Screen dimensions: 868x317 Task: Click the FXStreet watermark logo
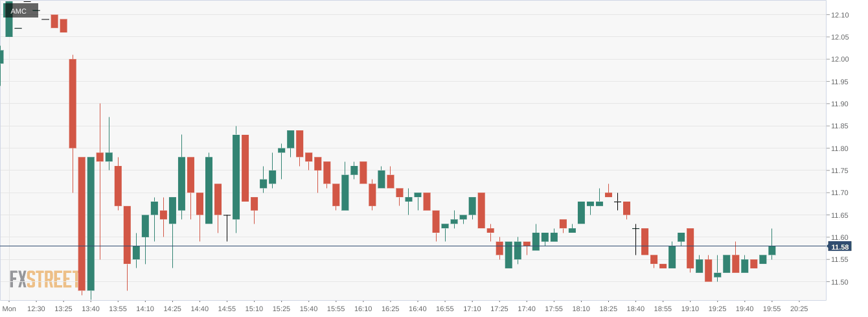pos(44,279)
